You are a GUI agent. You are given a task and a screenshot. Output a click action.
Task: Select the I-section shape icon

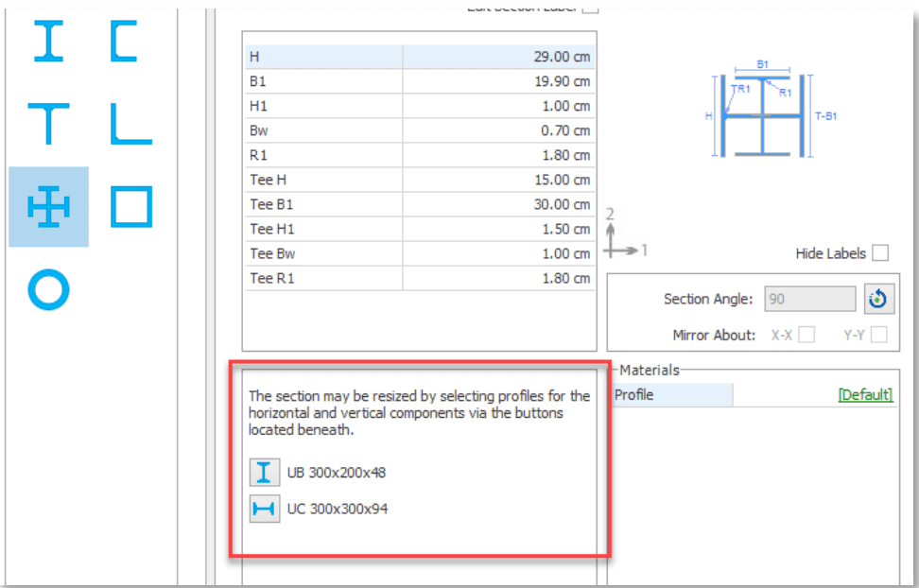click(x=48, y=41)
